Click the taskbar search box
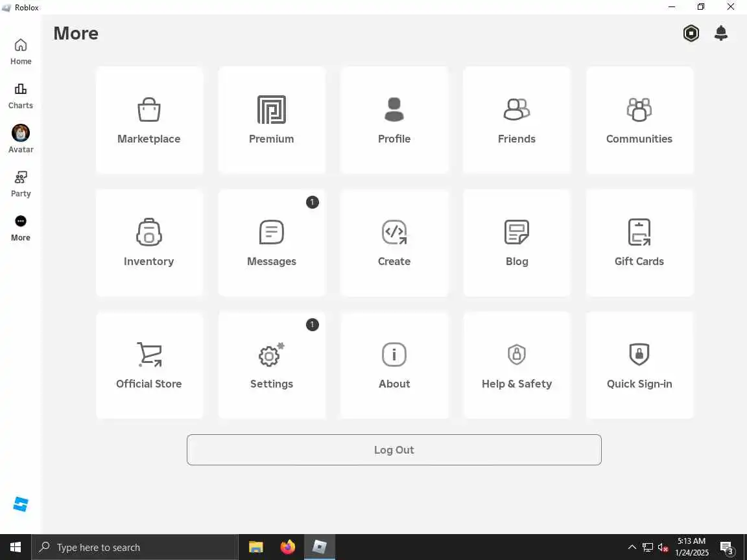 tap(135, 547)
